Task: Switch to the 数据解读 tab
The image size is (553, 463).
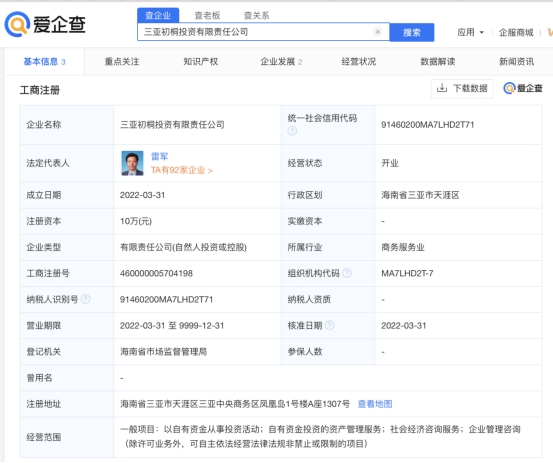Action: coord(438,62)
